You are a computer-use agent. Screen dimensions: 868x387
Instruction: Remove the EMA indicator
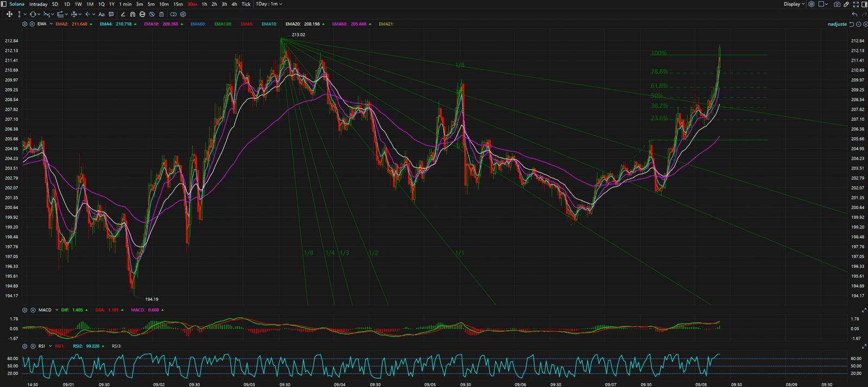(32, 24)
